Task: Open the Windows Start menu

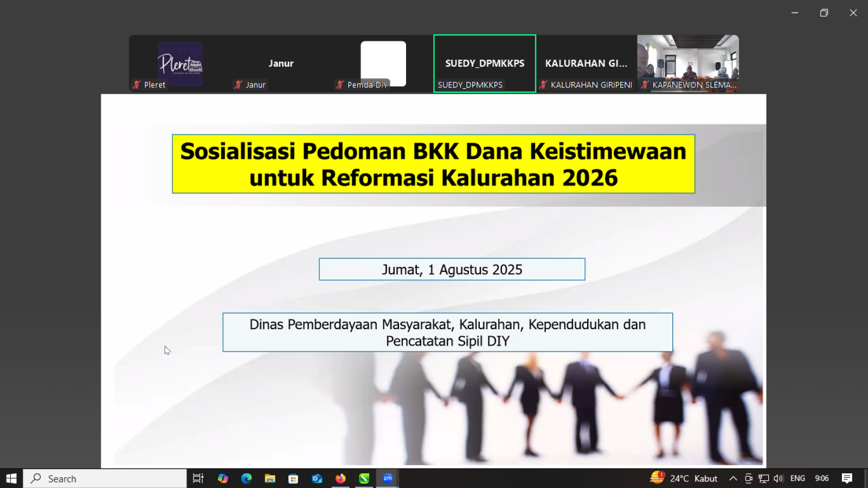Action: click(11, 478)
